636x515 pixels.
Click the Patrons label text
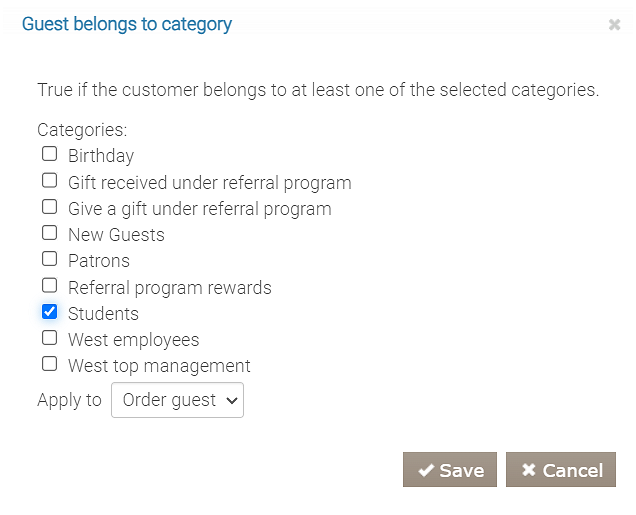click(x=99, y=261)
